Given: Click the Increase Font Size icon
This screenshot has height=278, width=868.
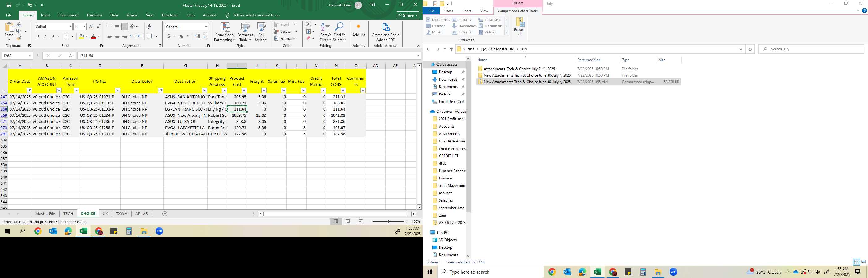Looking at the screenshot, I should [91, 27].
